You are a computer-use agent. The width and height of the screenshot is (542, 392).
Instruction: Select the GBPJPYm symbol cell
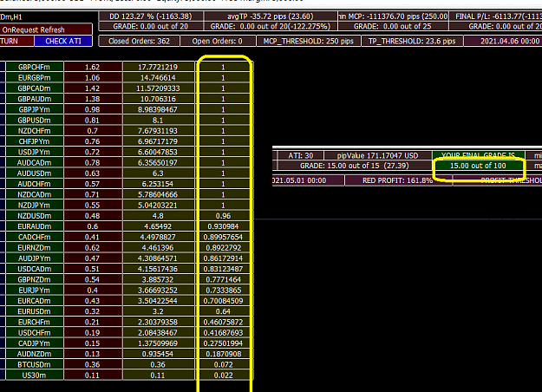[35, 109]
